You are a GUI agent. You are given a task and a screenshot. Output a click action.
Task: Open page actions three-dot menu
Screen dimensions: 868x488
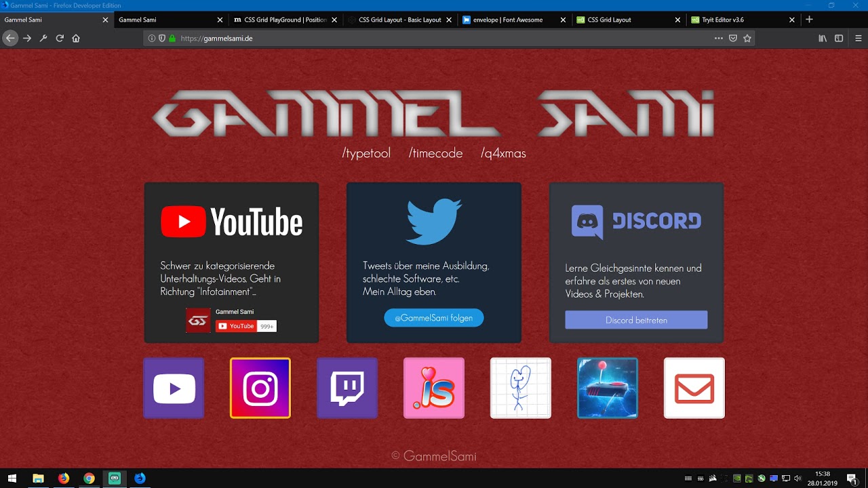719,39
